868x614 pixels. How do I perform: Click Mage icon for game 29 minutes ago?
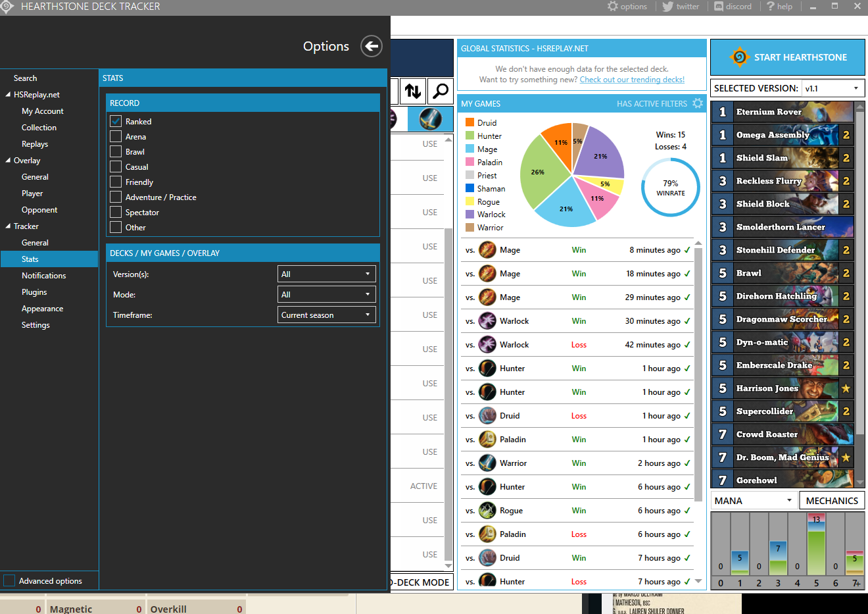coord(487,297)
